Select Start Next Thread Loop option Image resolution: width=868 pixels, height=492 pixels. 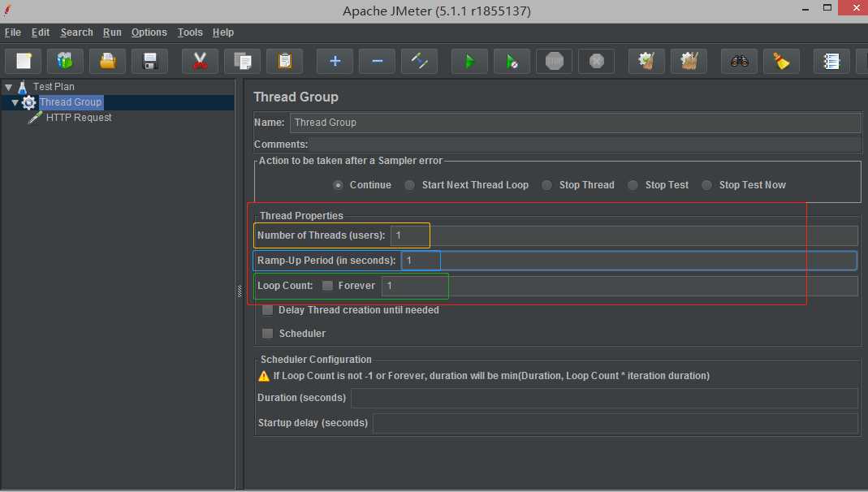410,185
